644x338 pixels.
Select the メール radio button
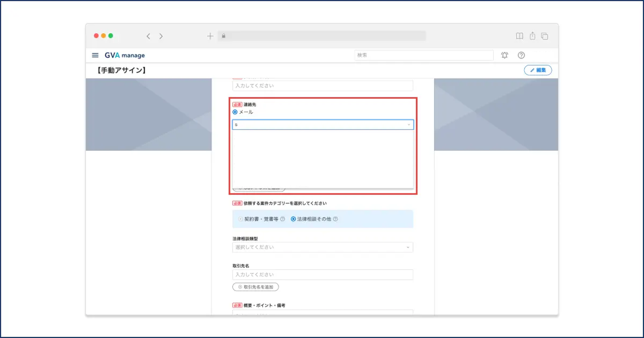[x=235, y=112]
